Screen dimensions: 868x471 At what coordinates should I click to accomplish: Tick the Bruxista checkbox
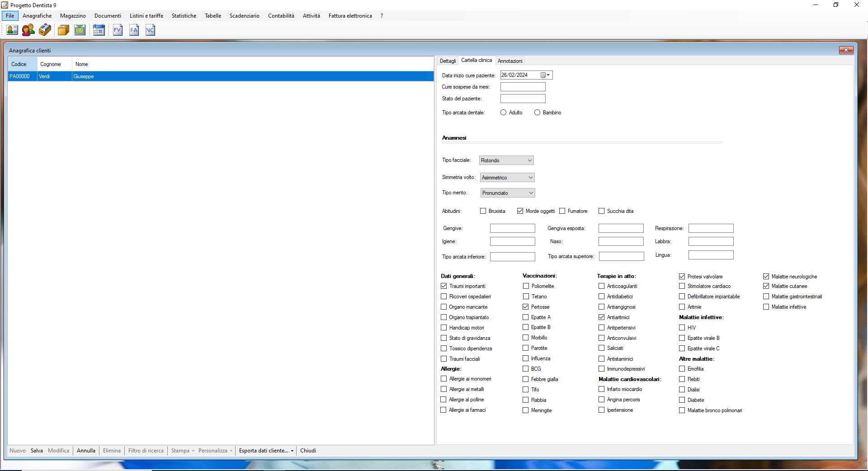[x=483, y=211]
